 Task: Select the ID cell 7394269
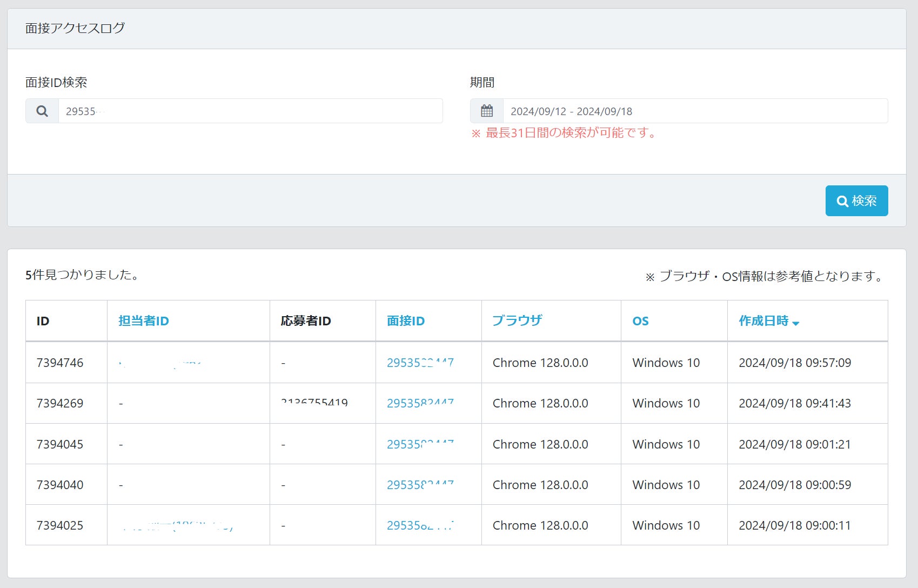point(60,403)
